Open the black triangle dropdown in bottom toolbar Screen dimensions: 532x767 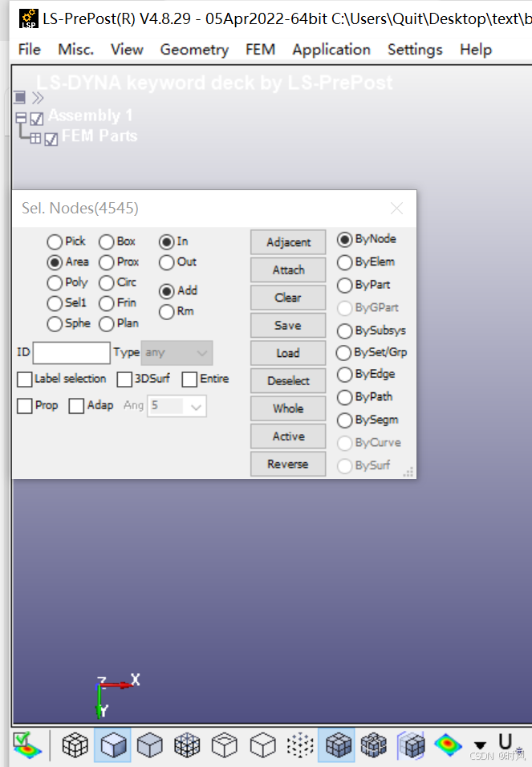tap(480, 745)
